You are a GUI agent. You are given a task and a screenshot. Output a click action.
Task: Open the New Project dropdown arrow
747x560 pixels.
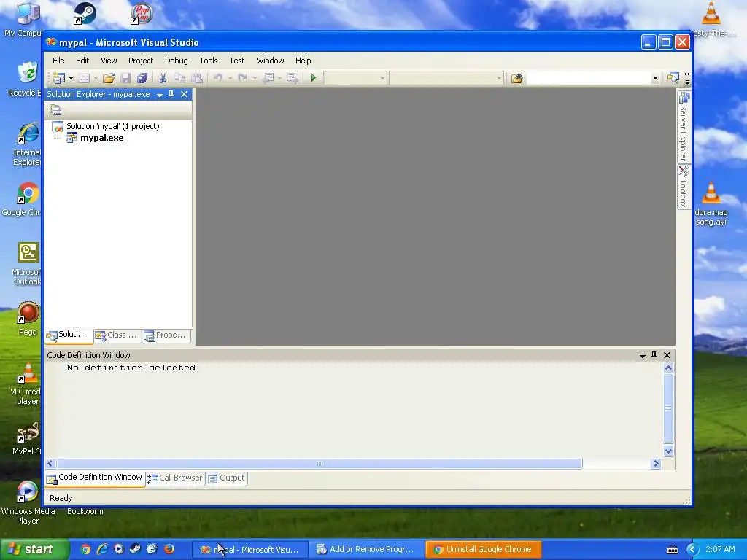pyautogui.click(x=71, y=78)
